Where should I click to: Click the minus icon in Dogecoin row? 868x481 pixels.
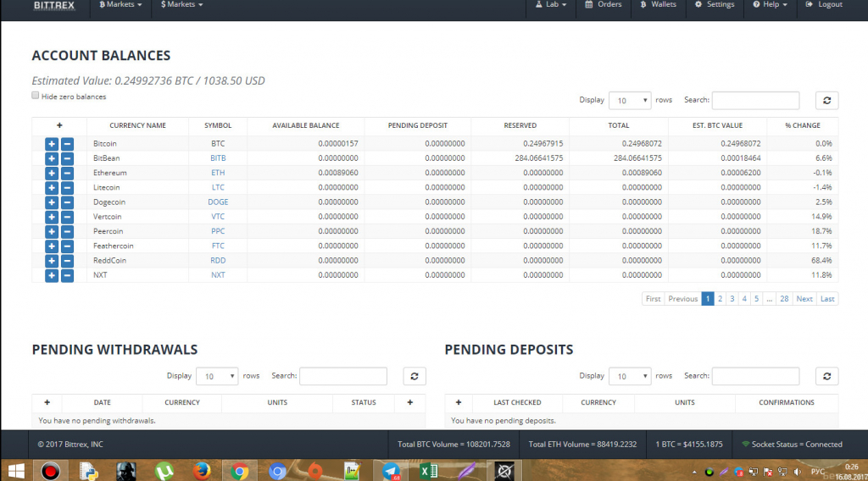(67, 202)
